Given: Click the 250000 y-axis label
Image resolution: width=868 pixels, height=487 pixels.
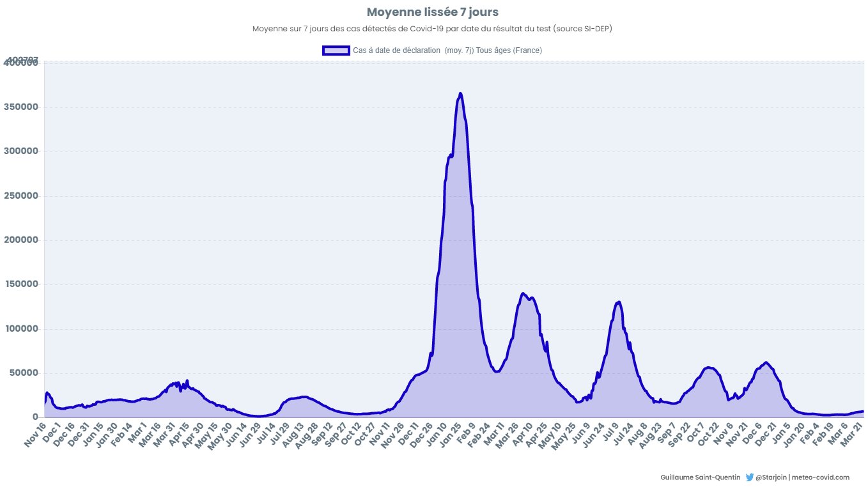Looking at the screenshot, I should pyautogui.click(x=22, y=196).
